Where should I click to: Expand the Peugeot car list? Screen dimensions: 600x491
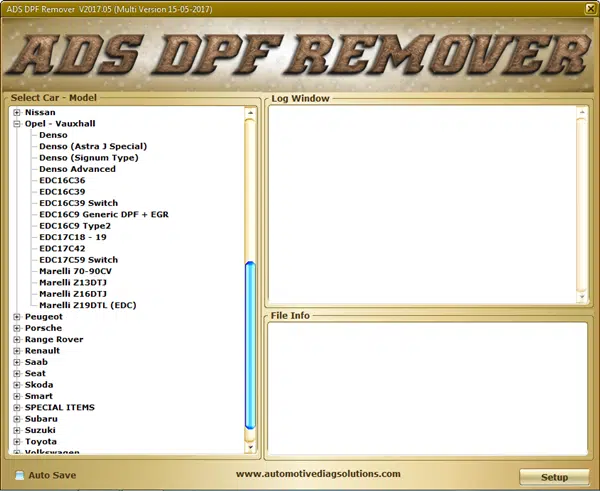click(17, 316)
